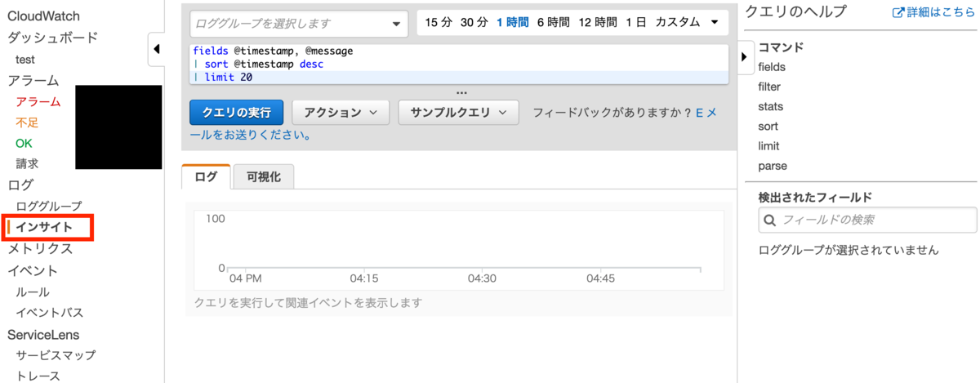Switch to the ログ tab
Image resolution: width=980 pixels, height=383 pixels.
click(x=206, y=176)
